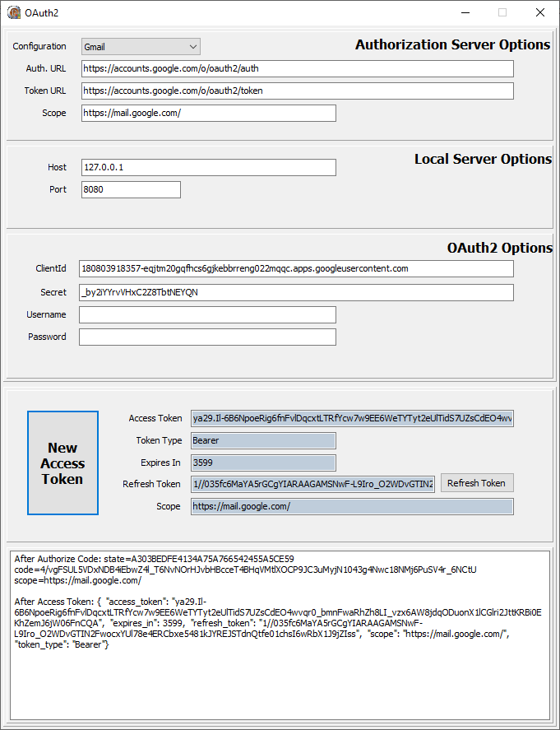Screen dimensions: 560x730
Task: Click the Expires In field showing 3599
Action: pyautogui.click(x=263, y=463)
